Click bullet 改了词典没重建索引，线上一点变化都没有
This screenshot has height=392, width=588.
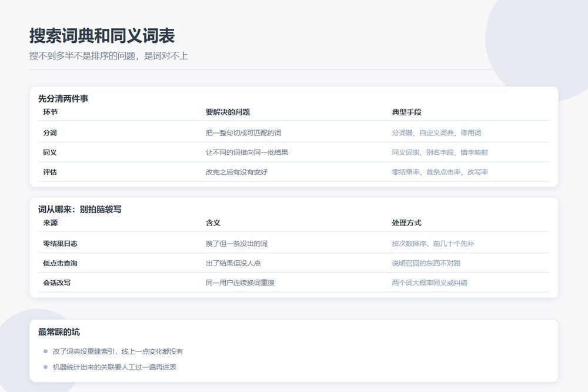click(x=118, y=351)
